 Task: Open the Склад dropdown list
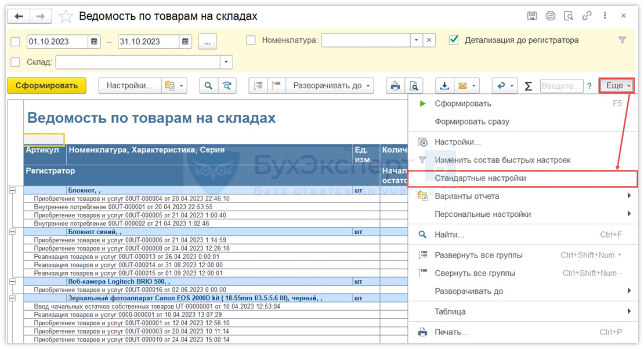tap(226, 62)
